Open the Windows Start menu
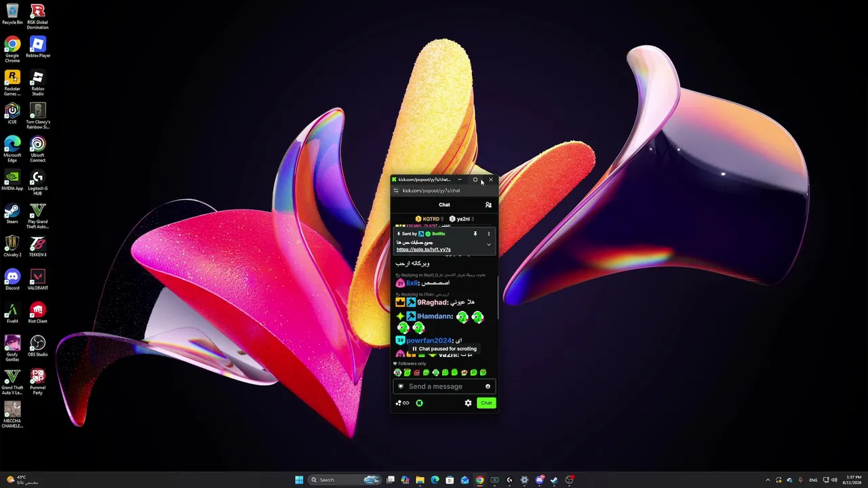The width and height of the screenshot is (868, 488). tap(299, 480)
